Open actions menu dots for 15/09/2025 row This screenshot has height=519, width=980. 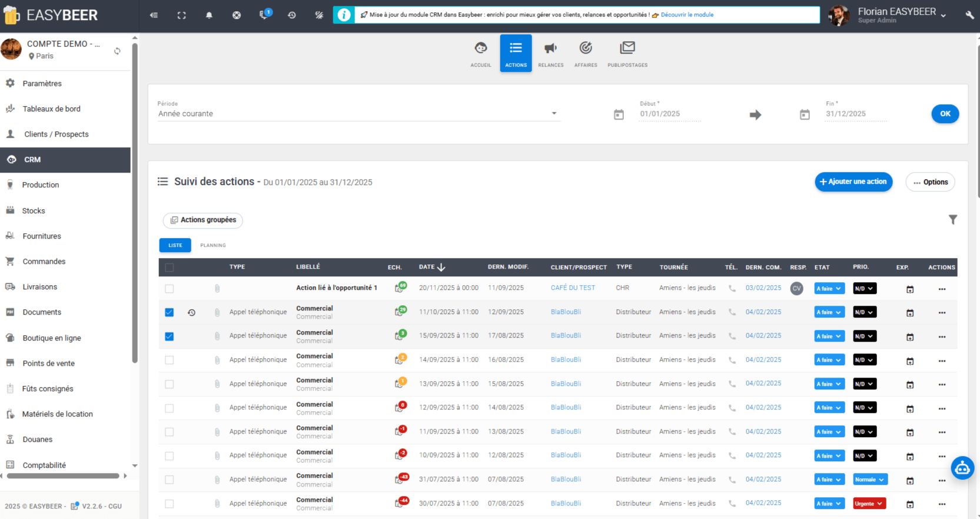(x=942, y=337)
